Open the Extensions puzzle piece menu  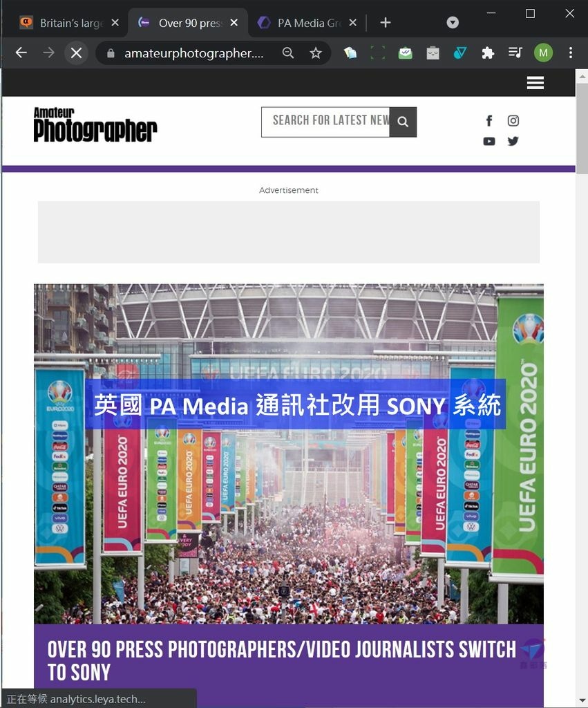click(x=487, y=53)
